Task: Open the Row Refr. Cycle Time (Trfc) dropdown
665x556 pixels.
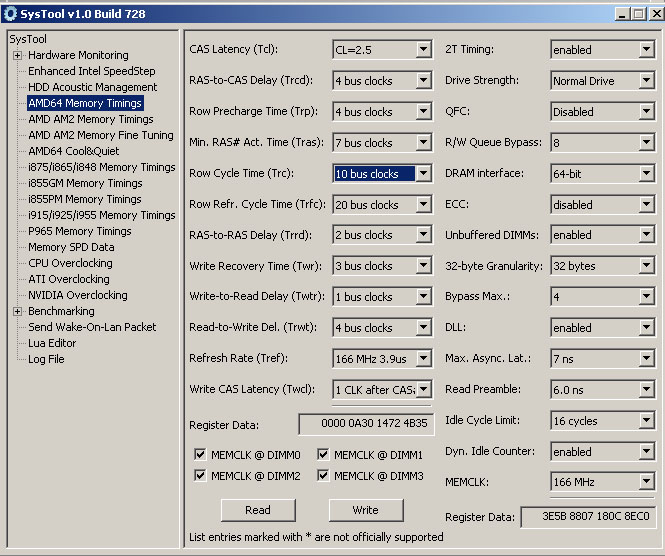Action: (x=382, y=204)
